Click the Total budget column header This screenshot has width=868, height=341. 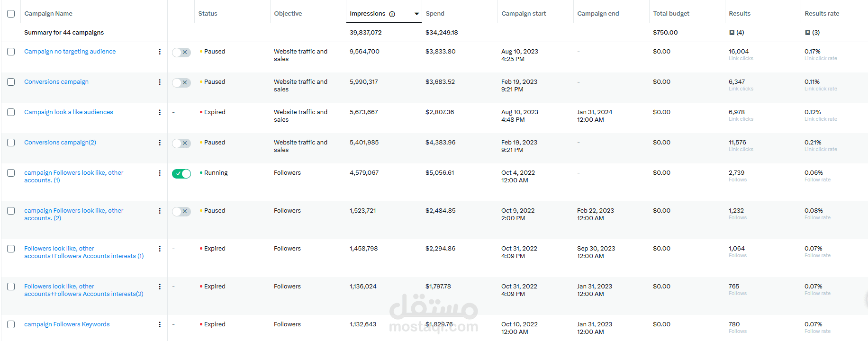671,13
